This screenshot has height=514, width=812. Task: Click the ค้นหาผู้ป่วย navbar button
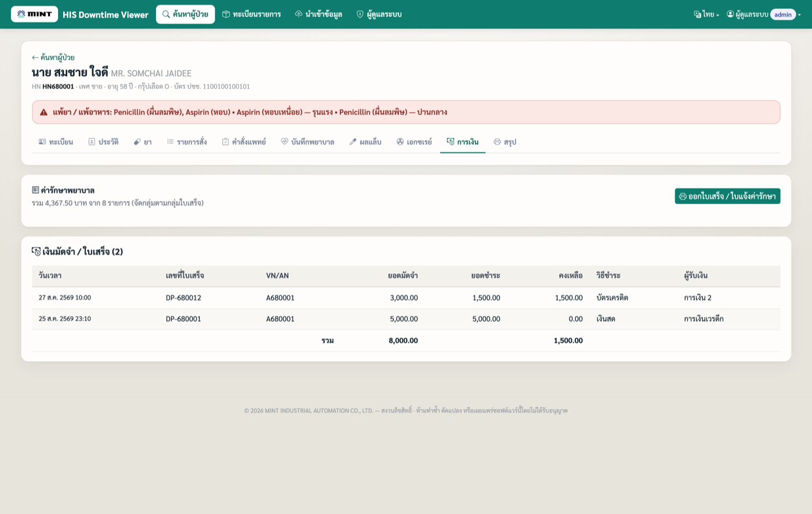(x=186, y=14)
